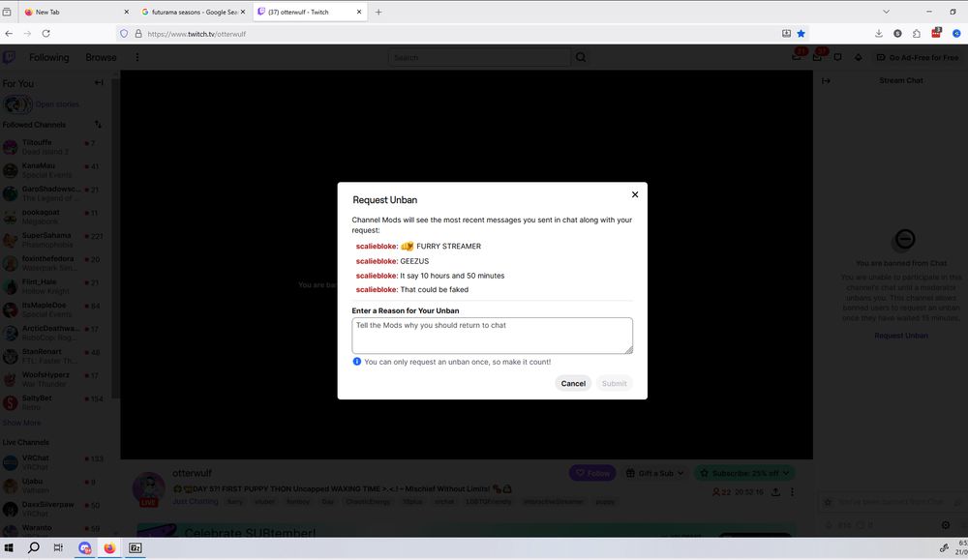Click the tracking protection shield icon
Viewport: 968px width, 560px height.
[124, 33]
